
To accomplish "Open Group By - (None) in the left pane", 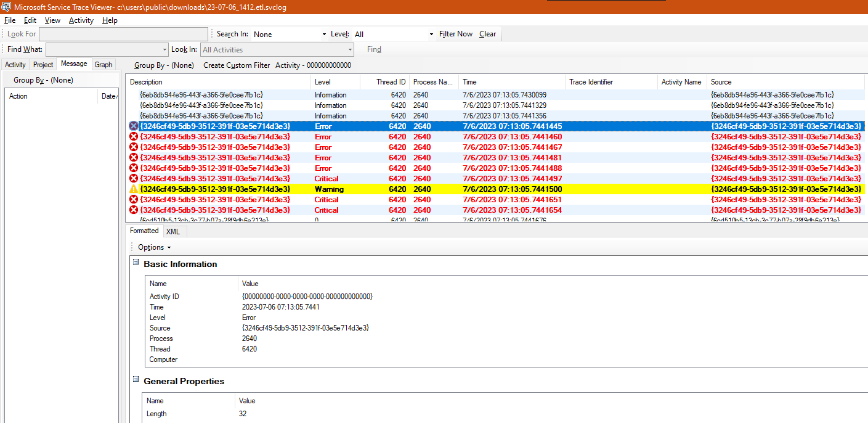I will click(43, 80).
